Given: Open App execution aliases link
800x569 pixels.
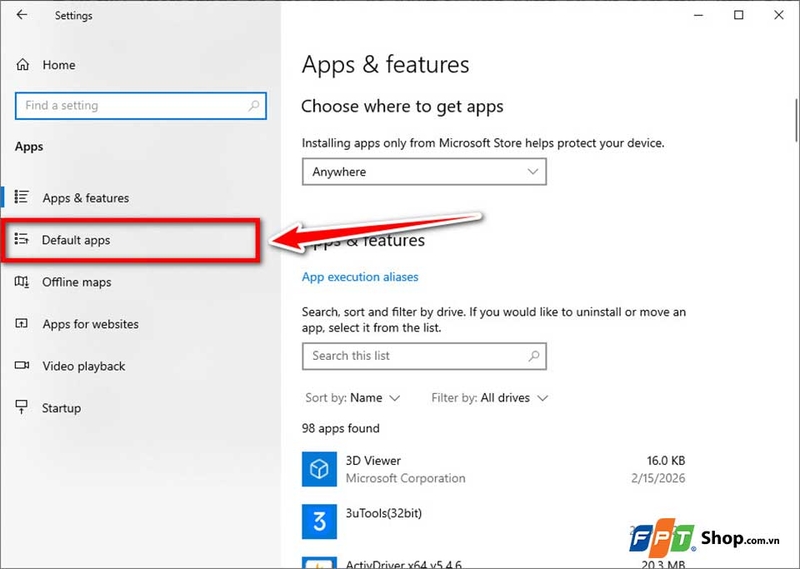Looking at the screenshot, I should [360, 277].
